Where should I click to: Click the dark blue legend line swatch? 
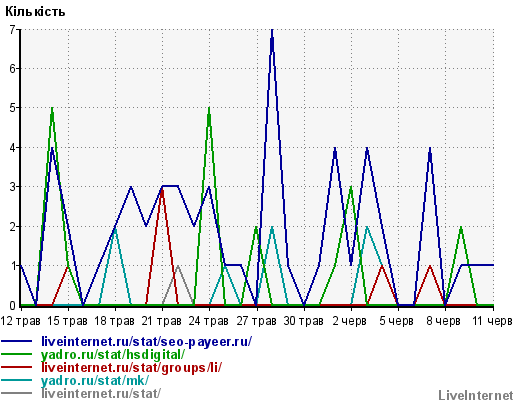coord(17,341)
